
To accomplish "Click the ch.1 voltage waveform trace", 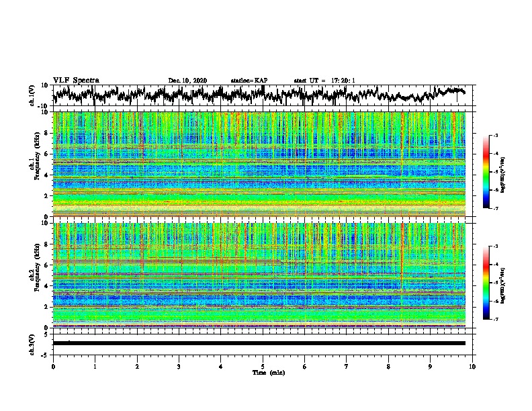I will pyautogui.click(x=259, y=95).
